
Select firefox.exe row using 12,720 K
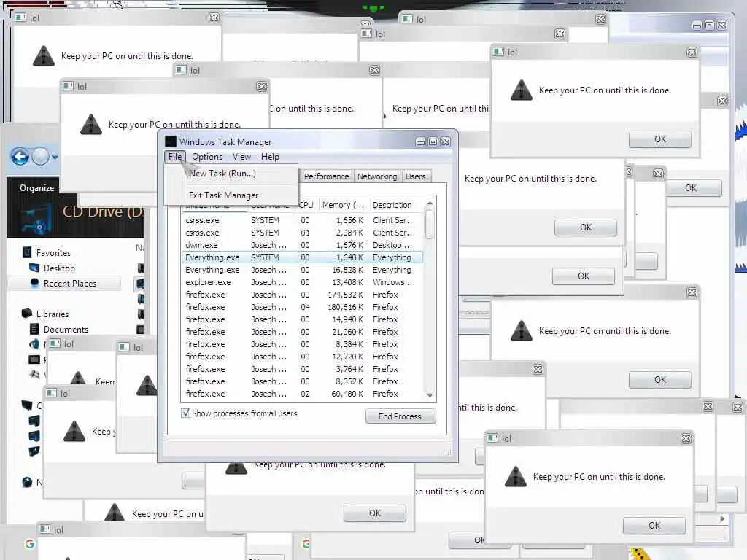(x=302, y=357)
